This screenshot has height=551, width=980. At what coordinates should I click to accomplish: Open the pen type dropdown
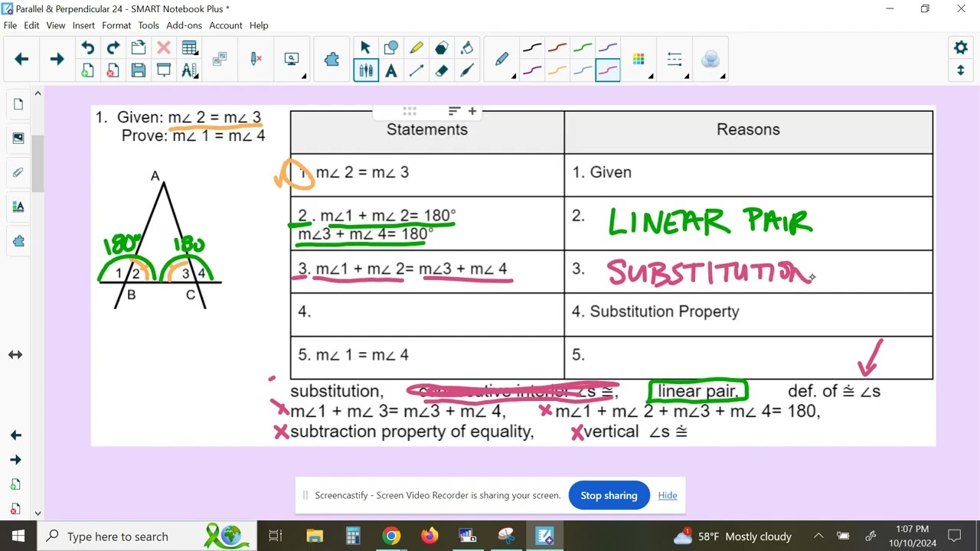[502, 59]
